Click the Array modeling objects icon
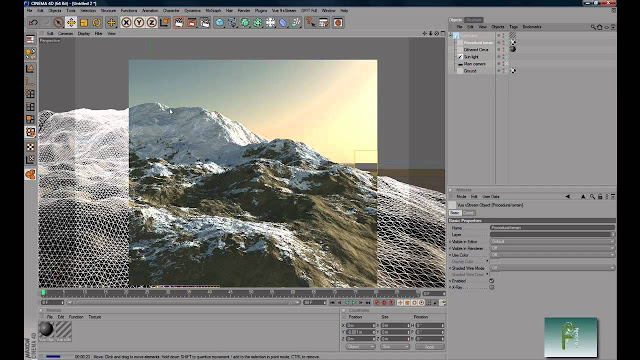640x360 pixels. tap(258, 23)
